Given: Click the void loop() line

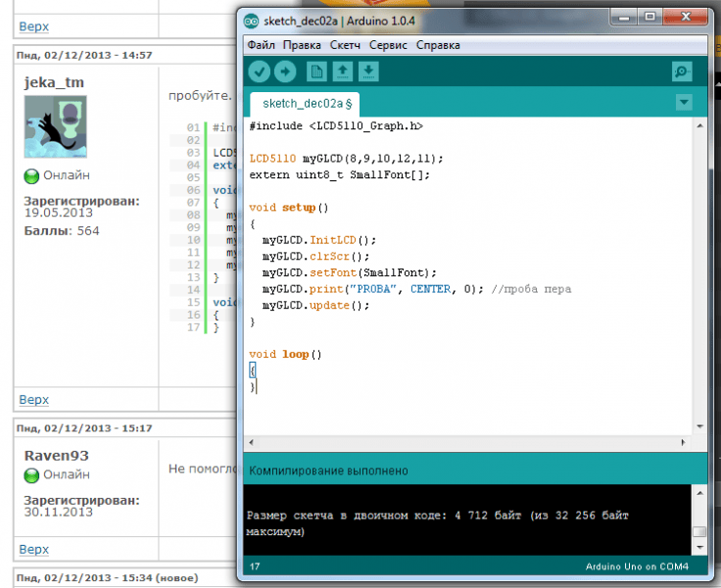Looking at the screenshot, I should (x=285, y=355).
